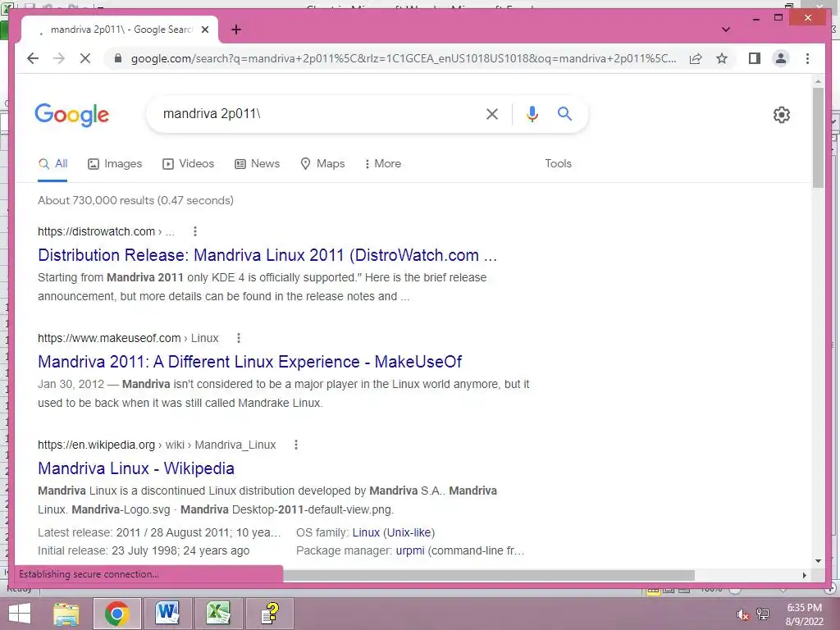Open options dots for makeuseof.com result
Image resolution: width=840 pixels, height=630 pixels.
pyautogui.click(x=239, y=338)
